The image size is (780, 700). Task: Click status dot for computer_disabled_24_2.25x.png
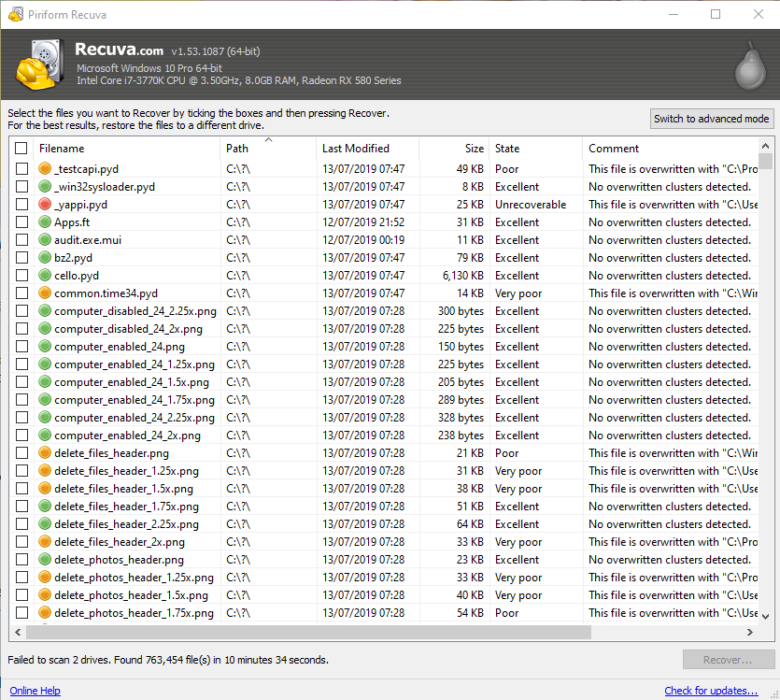point(45,311)
